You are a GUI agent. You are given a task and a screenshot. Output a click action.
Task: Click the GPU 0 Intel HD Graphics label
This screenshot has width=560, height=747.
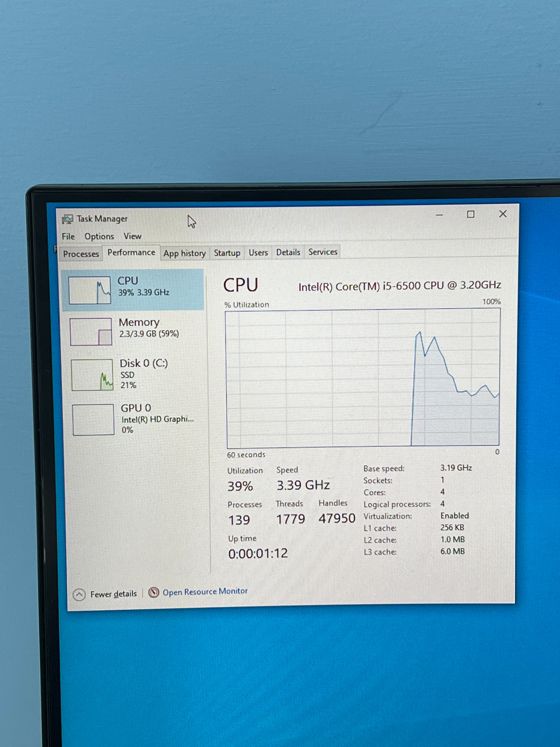[157, 419]
